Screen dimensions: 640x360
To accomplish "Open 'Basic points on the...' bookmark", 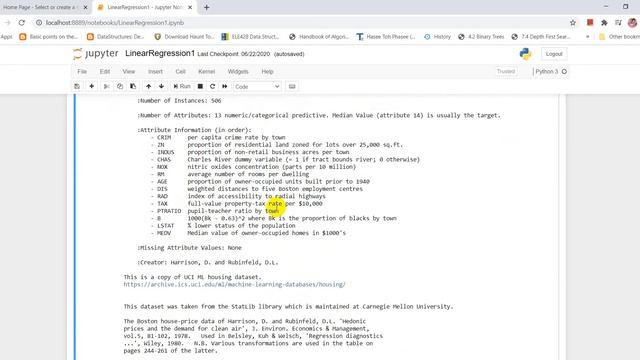I will (x=49, y=37).
